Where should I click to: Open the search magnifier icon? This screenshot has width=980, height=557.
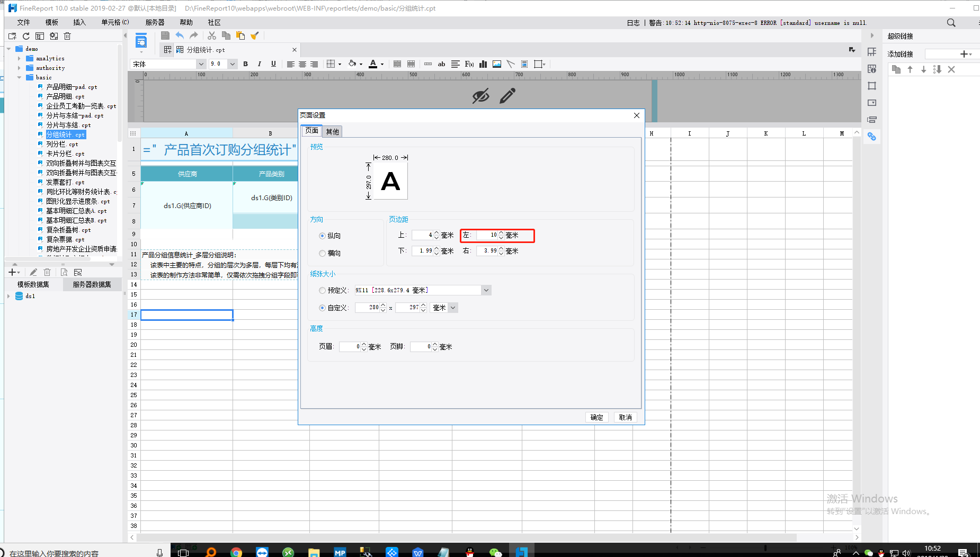click(951, 23)
